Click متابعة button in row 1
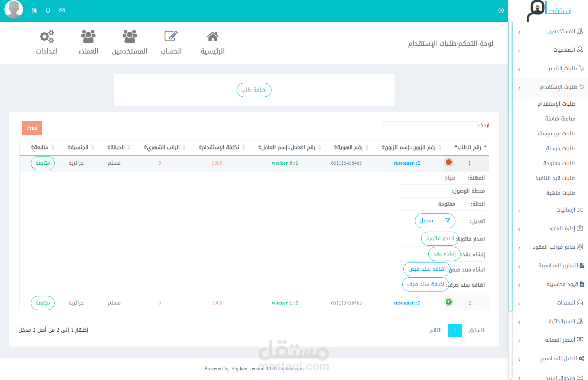 tap(43, 163)
